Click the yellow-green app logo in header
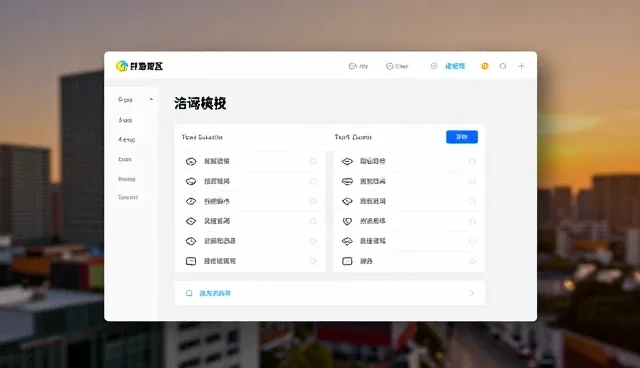 click(122, 66)
